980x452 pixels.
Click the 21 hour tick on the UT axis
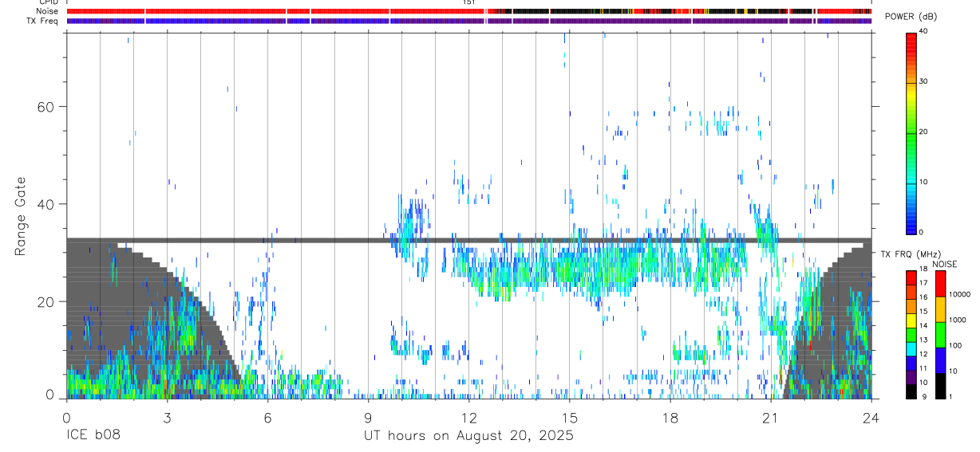(x=771, y=418)
